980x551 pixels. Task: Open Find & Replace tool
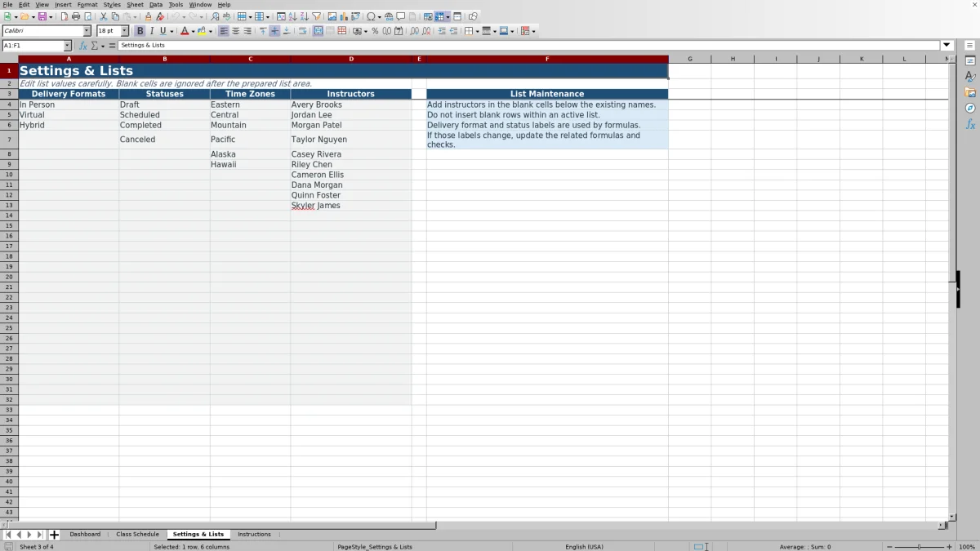(215, 16)
